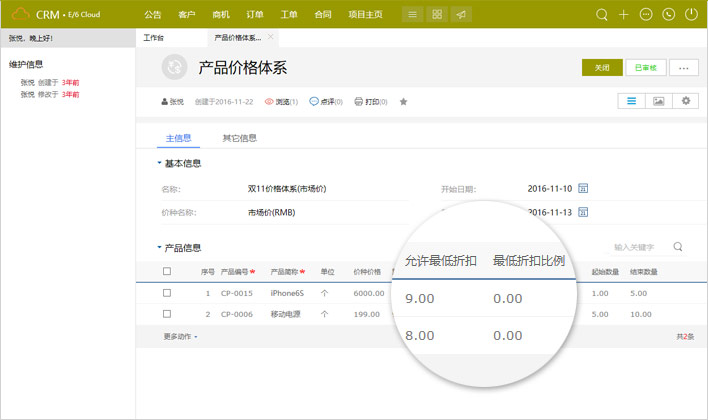708x420 pixels.
Task: Click the gear settings view button
Action: (x=685, y=101)
